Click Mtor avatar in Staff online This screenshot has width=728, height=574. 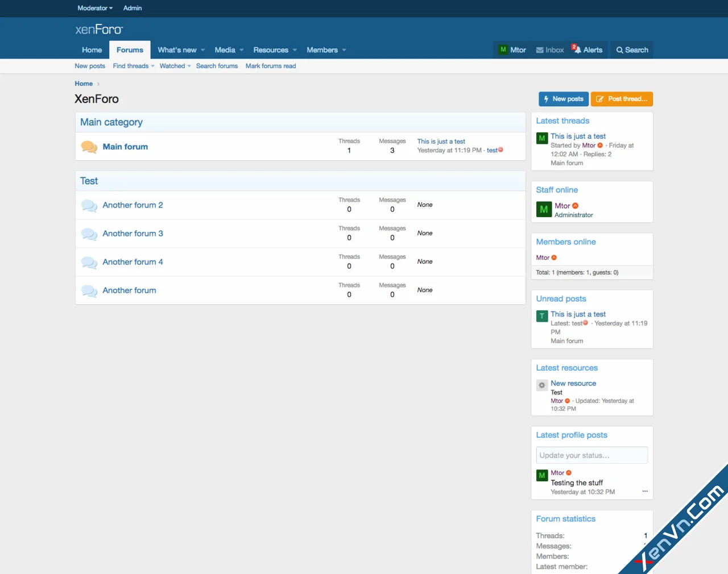(544, 210)
